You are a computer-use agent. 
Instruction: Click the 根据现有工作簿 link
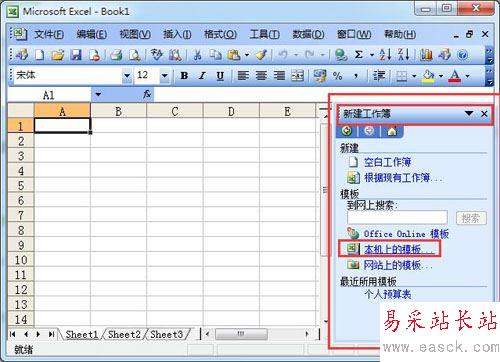(x=403, y=178)
